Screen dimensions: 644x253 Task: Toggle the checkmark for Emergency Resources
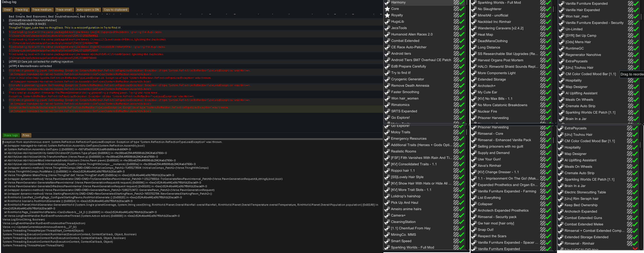462,139
